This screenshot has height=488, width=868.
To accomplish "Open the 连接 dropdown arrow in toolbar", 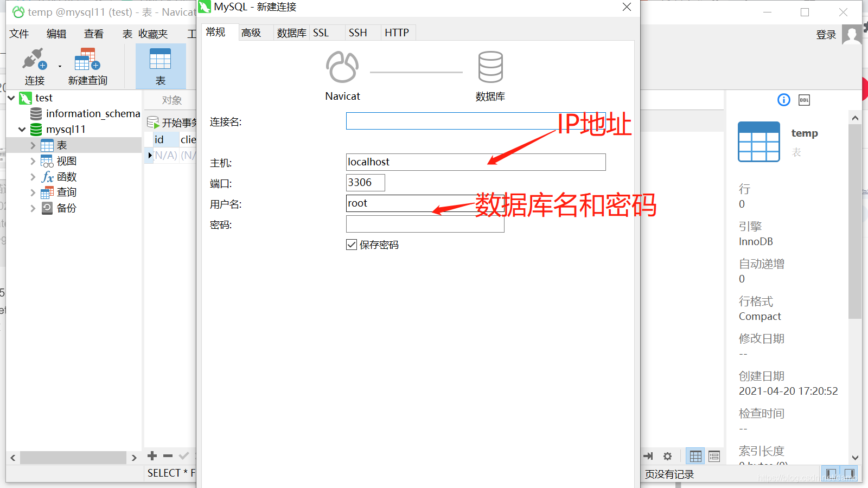I will tap(60, 67).
